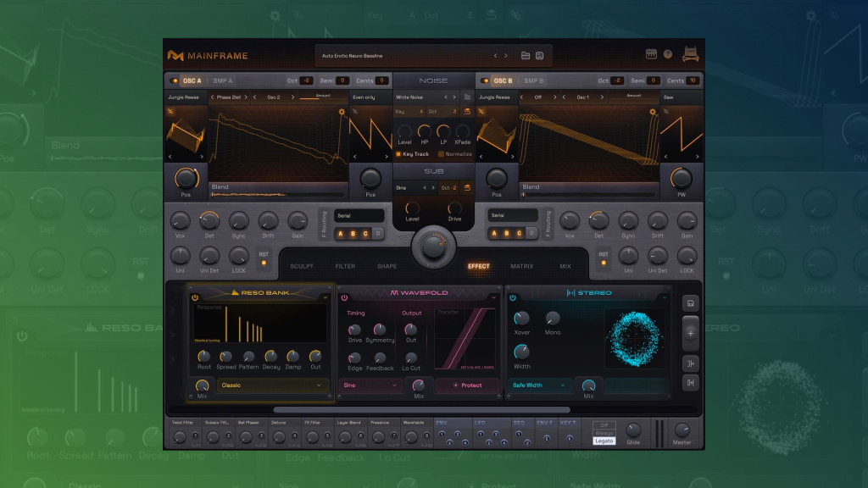Switch to the SCULPT tab
The width and height of the screenshot is (868, 488).
pyautogui.click(x=302, y=266)
